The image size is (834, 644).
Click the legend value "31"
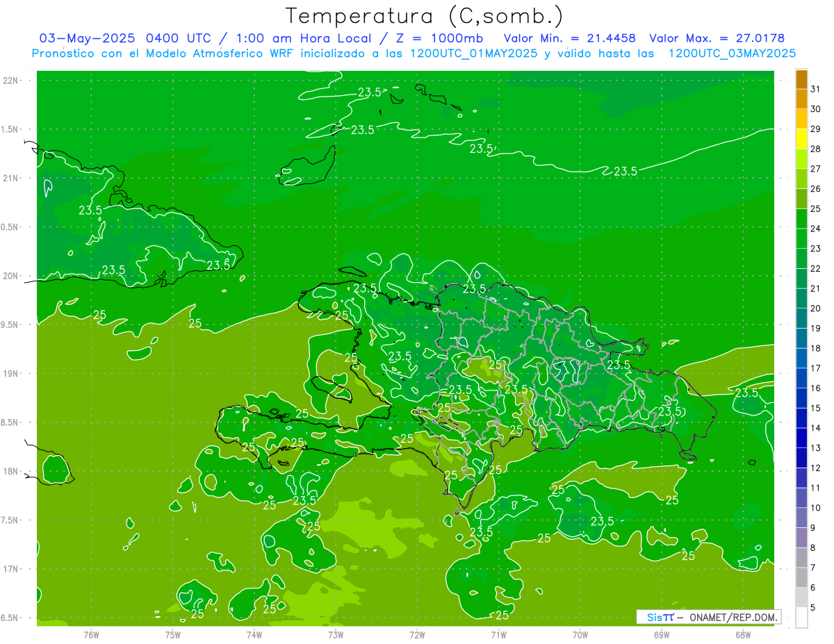[x=816, y=89]
